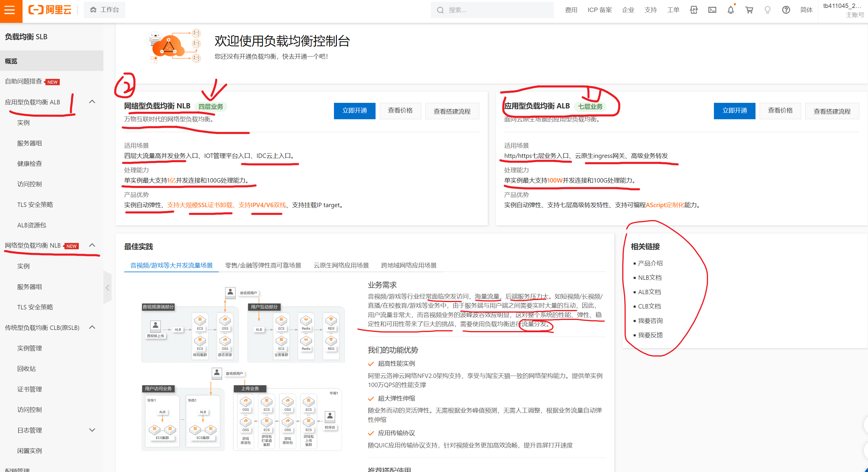
Task: Click the Aliyun logo
Action: click(50, 10)
